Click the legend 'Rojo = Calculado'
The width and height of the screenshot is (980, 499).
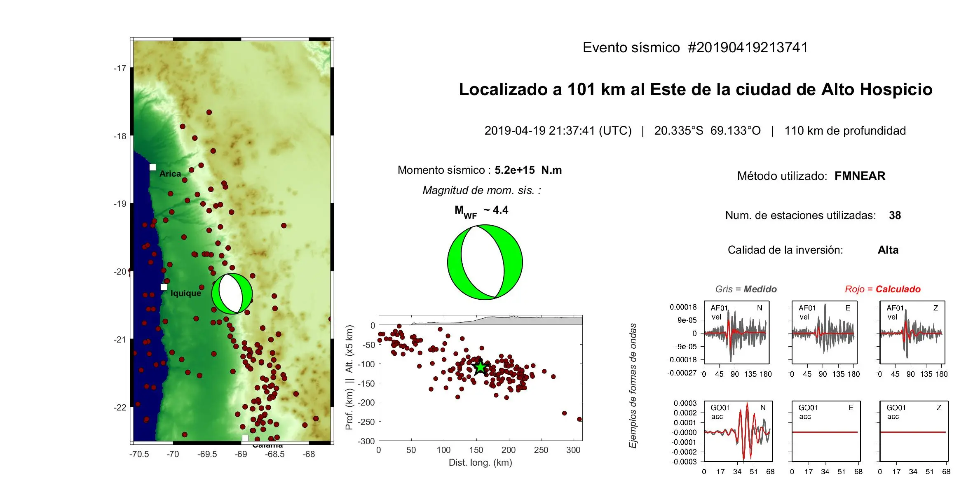[x=883, y=289]
